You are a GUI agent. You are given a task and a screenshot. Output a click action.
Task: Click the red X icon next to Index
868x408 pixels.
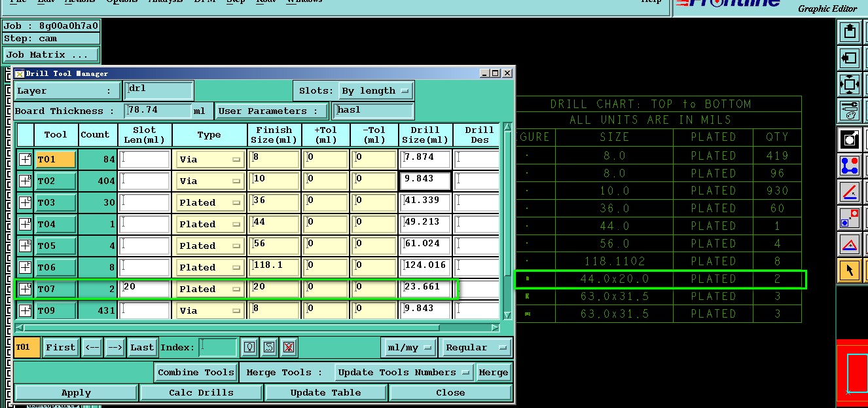click(x=289, y=347)
